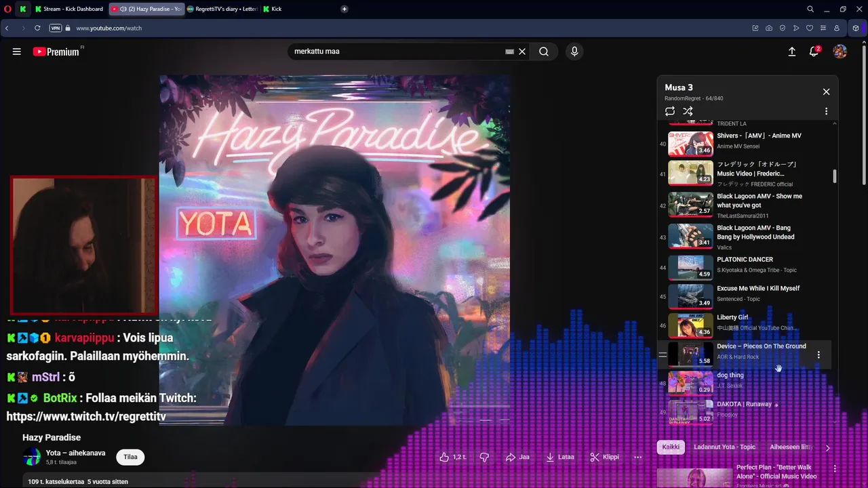Screen dimensions: 868x488
Task: Click the send/flow arrow icon
Action: coord(796,28)
